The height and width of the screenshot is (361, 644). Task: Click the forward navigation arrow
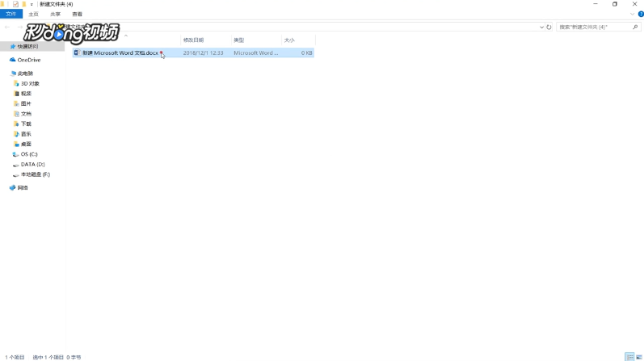(x=19, y=27)
